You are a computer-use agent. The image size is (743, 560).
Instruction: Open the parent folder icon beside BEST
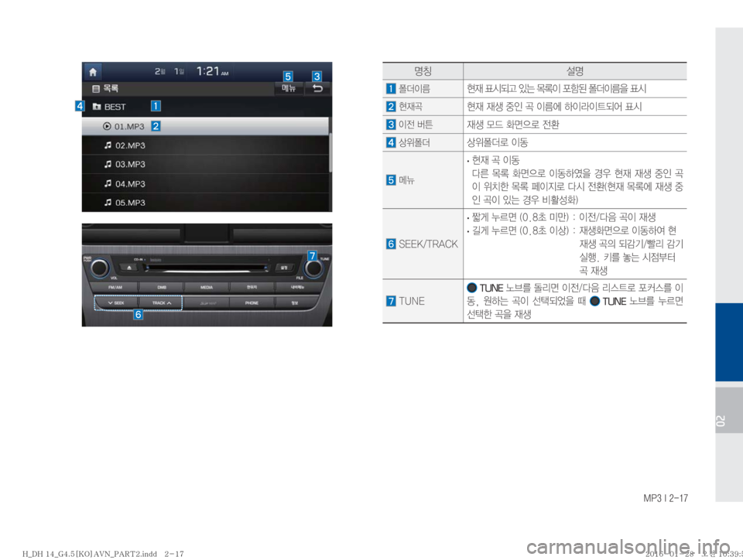96,106
